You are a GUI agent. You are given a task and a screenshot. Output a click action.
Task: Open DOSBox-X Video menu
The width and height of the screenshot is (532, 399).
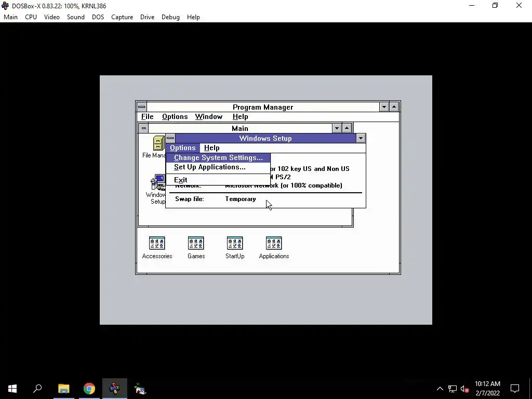[52, 17]
